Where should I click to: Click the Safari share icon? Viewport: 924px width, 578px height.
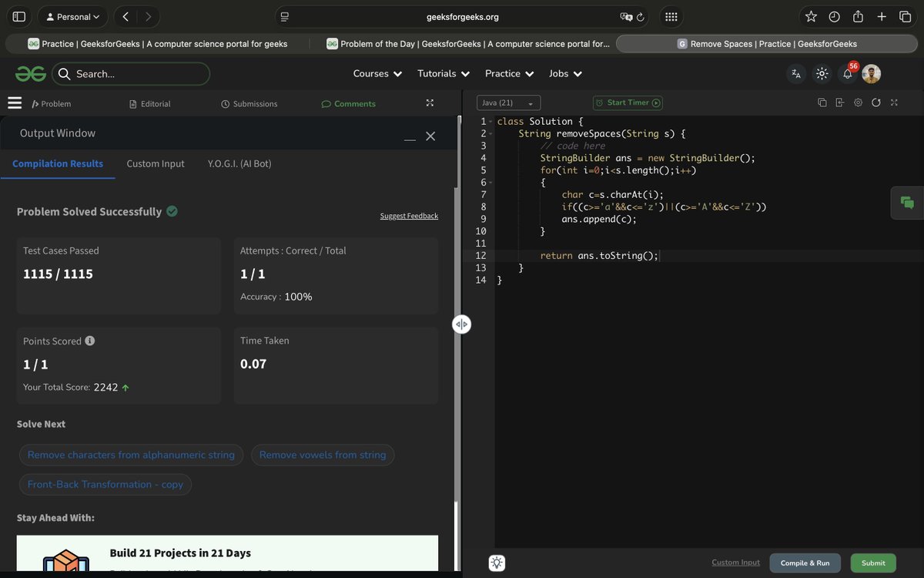click(x=858, y=16)
